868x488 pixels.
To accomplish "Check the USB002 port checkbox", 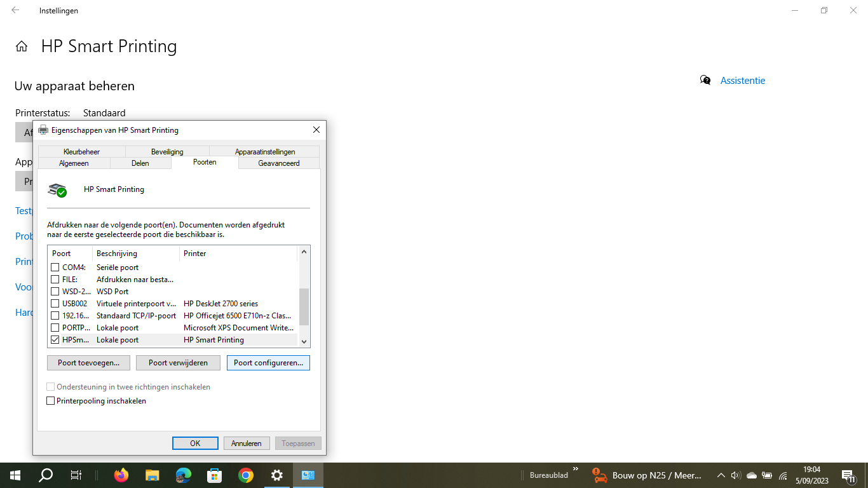I will [55, 304].
